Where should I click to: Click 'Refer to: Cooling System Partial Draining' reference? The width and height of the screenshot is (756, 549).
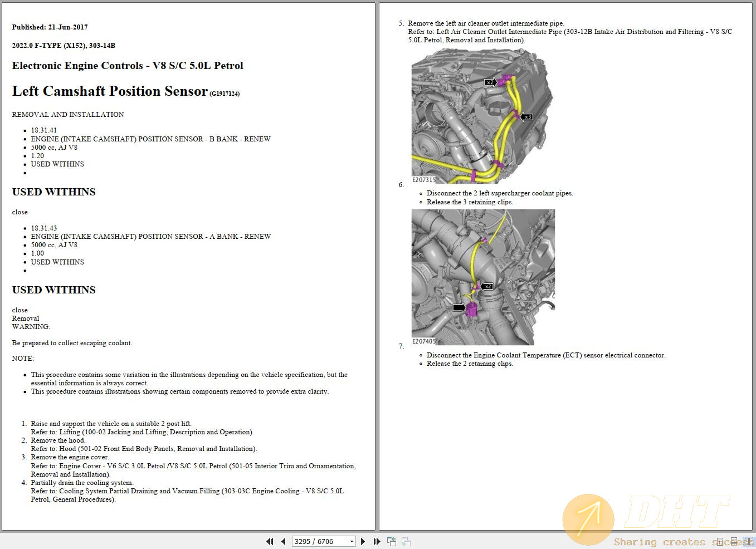pyautogui.click(x=187, y=495)
